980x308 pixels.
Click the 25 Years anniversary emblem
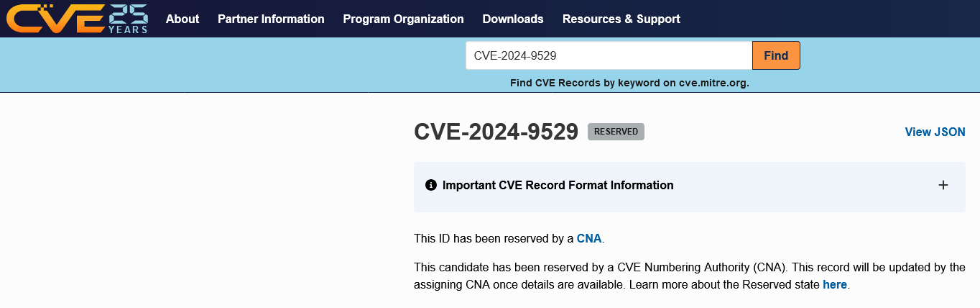click(128, 18)
